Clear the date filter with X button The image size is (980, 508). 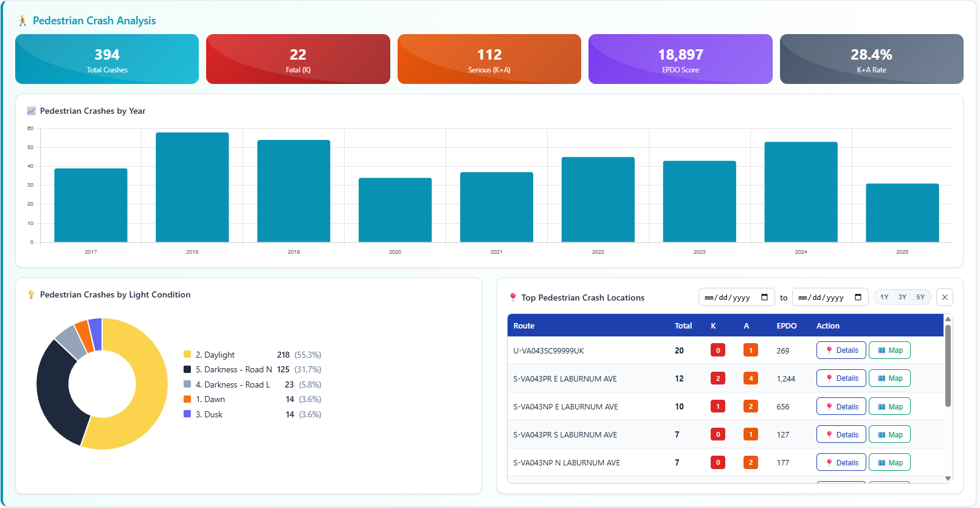pyautogui.click(x=944, y=297)
